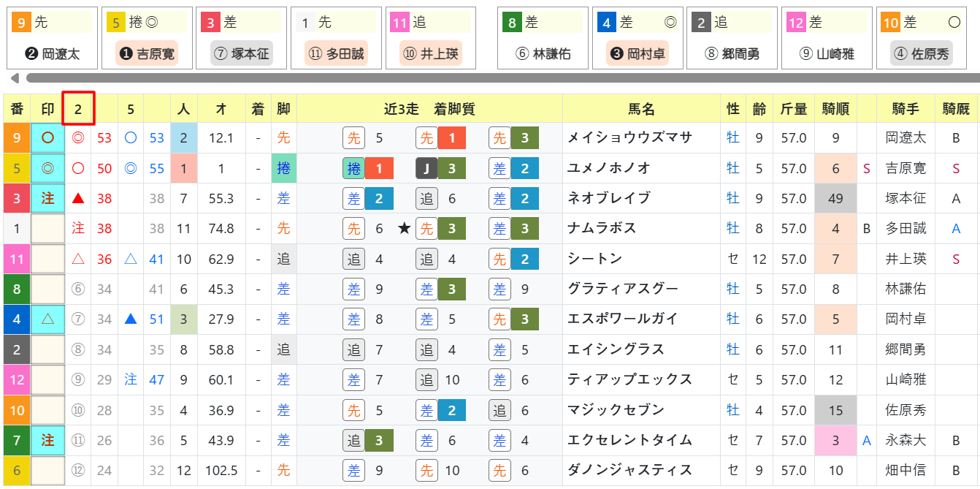
Task: Toggle the △ mark box for エスポワールガイ
Action: click(x=47, y=319)
